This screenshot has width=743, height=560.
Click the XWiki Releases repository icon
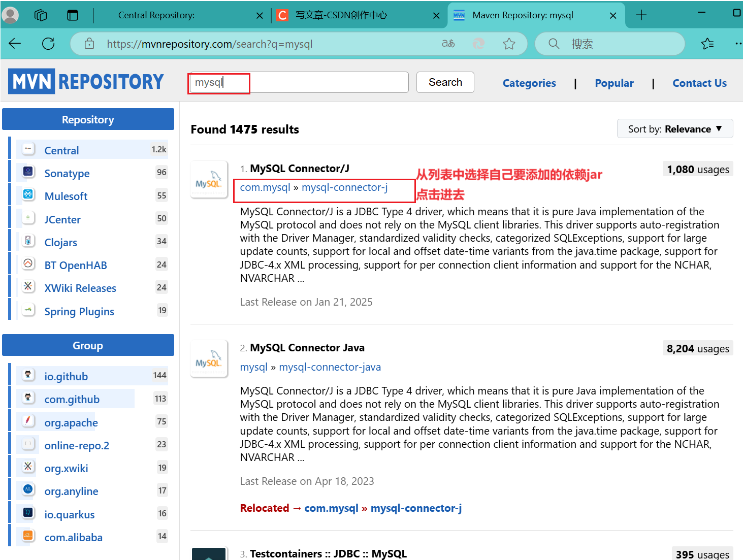point(28,287)
